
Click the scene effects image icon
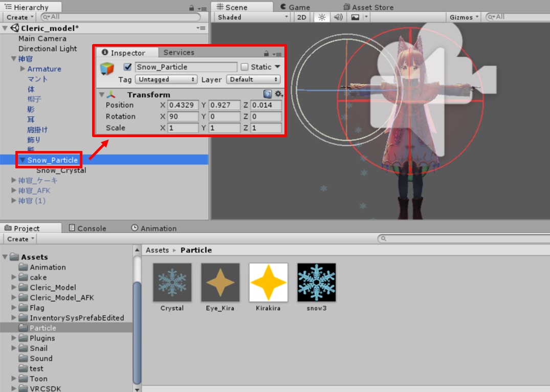[x=355, y=17]
